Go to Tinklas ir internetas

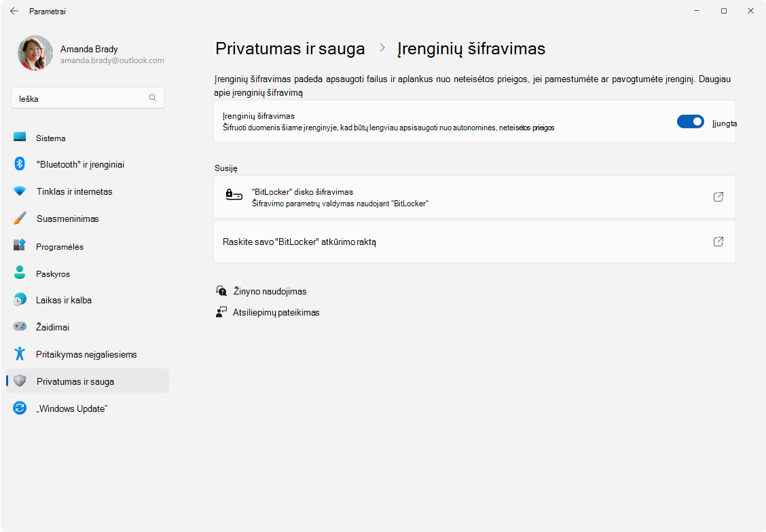88,191
